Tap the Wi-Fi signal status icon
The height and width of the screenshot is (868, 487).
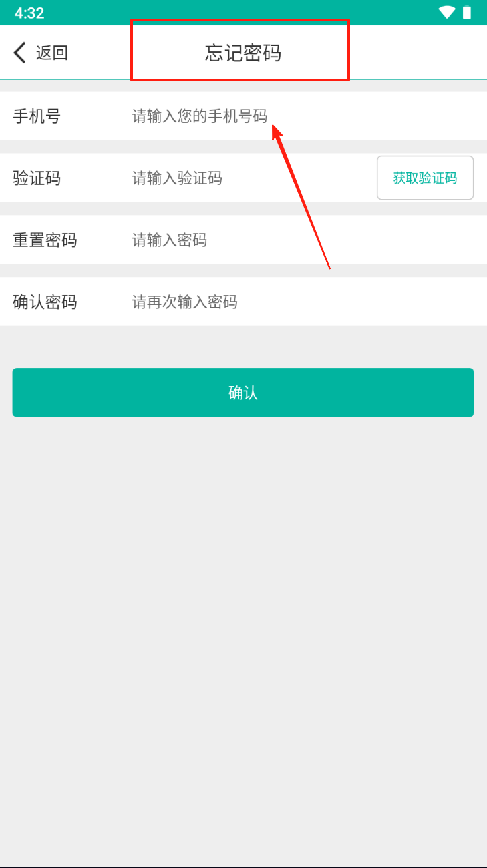(x=447, y=12)
